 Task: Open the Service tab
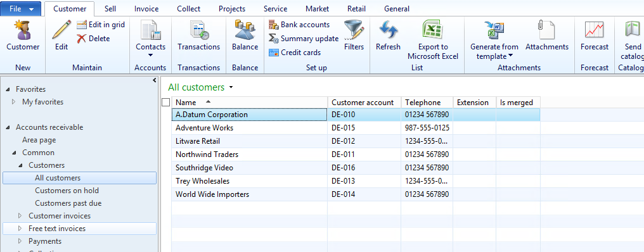[275, 9]
